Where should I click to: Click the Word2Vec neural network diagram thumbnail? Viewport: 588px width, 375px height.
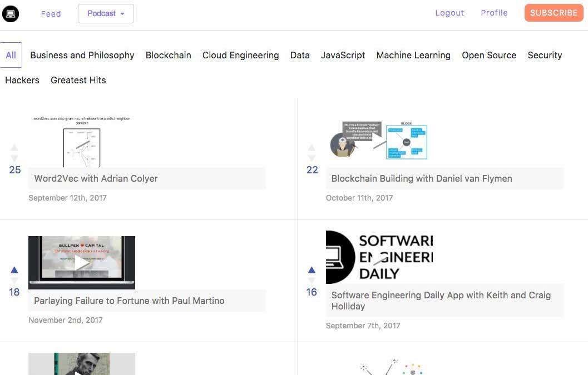(82, 141)
